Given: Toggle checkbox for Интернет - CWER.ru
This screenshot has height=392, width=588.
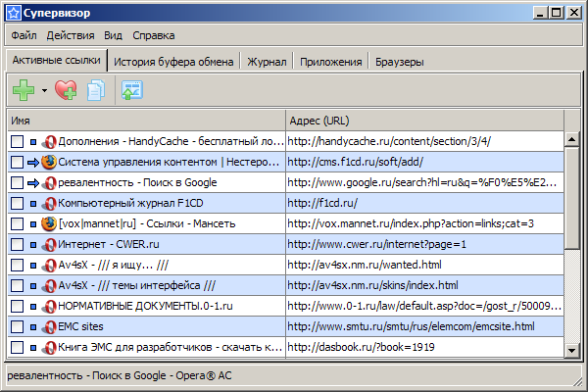Looking at the screenshot, I should (x=17, y=245).
